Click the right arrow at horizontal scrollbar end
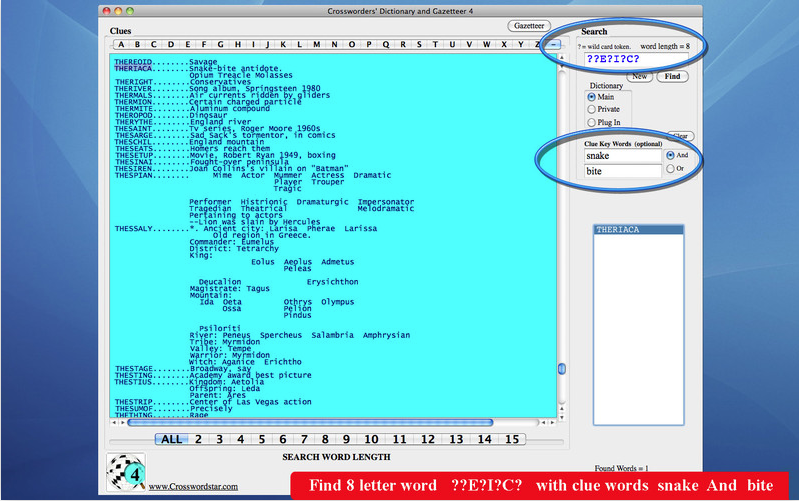799x501 pixels. click(552, 423)
